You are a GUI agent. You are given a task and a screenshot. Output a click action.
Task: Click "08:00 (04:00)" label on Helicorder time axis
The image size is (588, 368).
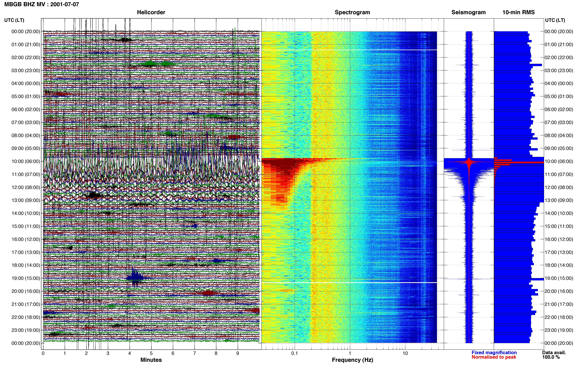pos(26,135)
